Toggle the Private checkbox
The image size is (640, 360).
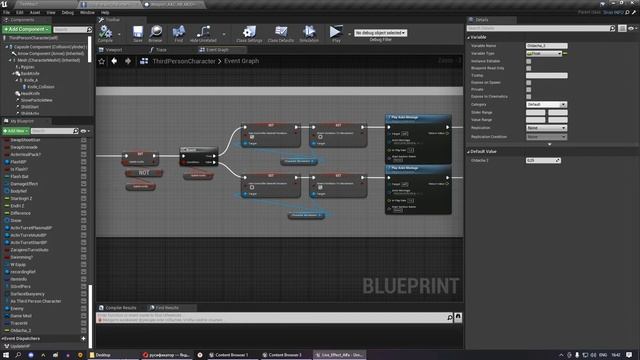(x=529, y=89)
